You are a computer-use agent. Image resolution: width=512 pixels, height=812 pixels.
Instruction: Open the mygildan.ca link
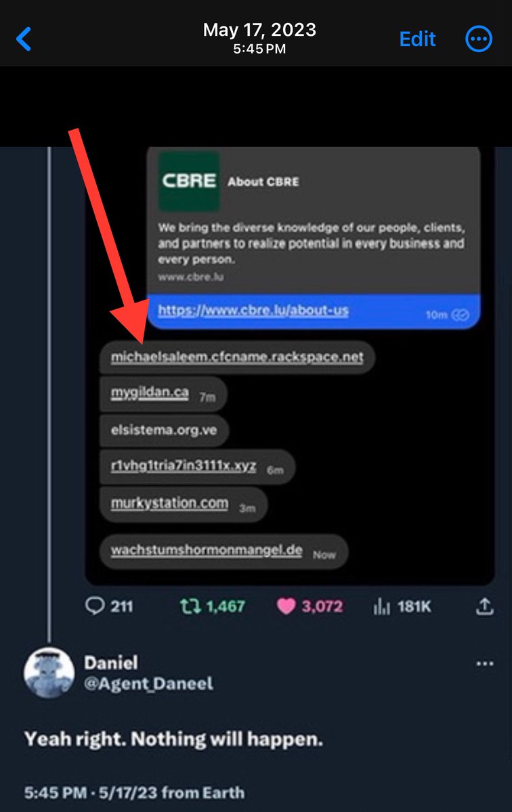point(150,393)
